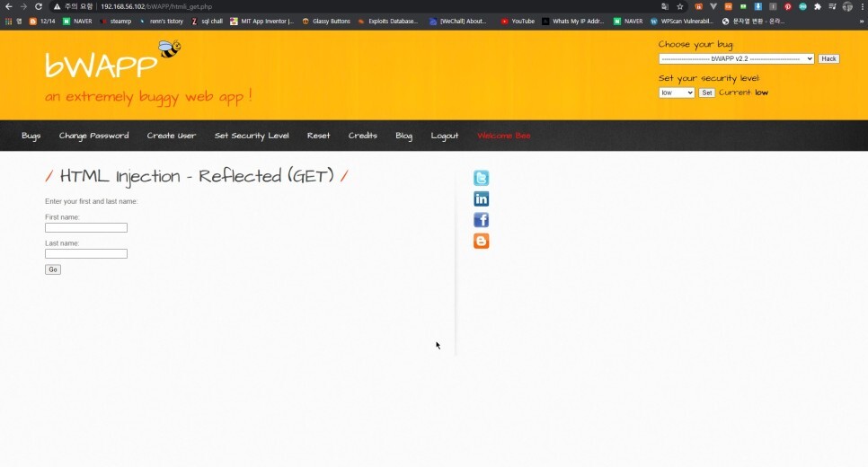Bookmark this page with the star icon
This screenshot has width=868, height=467.
click(x=680, y=6)
